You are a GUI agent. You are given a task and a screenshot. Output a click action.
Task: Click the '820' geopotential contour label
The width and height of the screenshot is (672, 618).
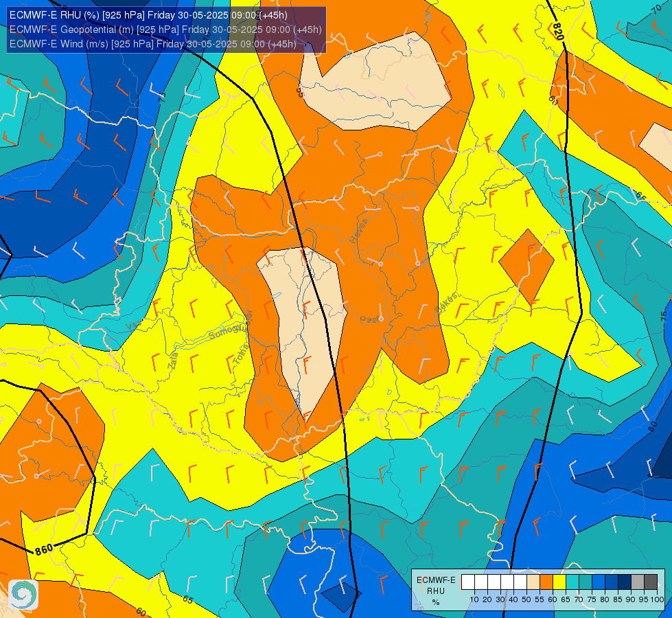[557, 32]
